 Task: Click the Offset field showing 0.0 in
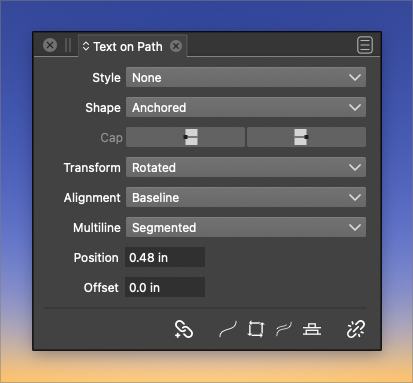pos(165,287)
